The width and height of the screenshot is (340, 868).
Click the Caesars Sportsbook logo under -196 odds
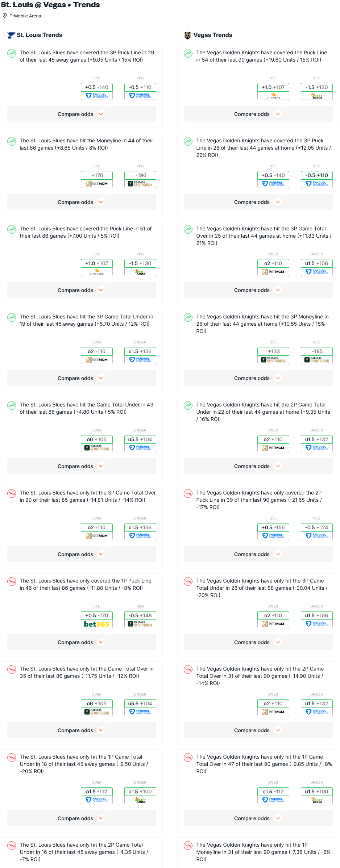(x=140, y=184)
